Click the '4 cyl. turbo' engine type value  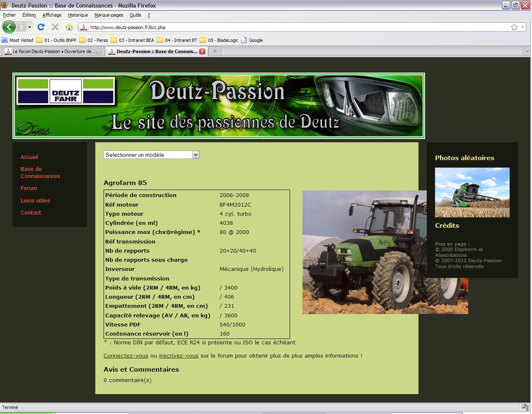pyautogui.click(x=235, y=214)
